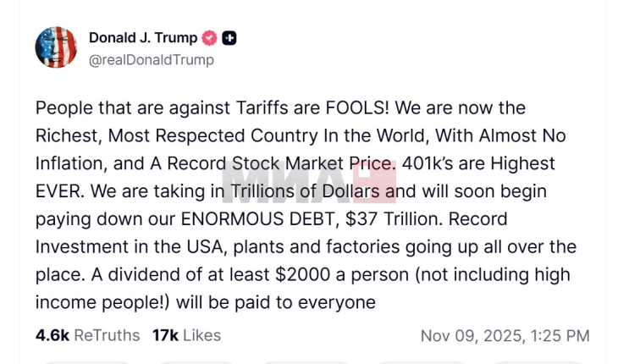Viewport: 618px width, 364px height.
Task: Open the @realDonaldTrump handle link
Action: pos(151,60)
